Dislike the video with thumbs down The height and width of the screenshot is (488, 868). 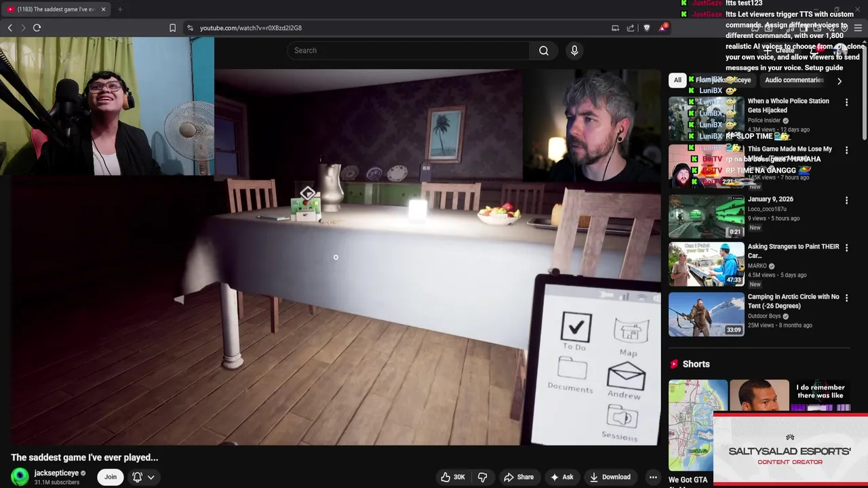[x=483, y=477]
